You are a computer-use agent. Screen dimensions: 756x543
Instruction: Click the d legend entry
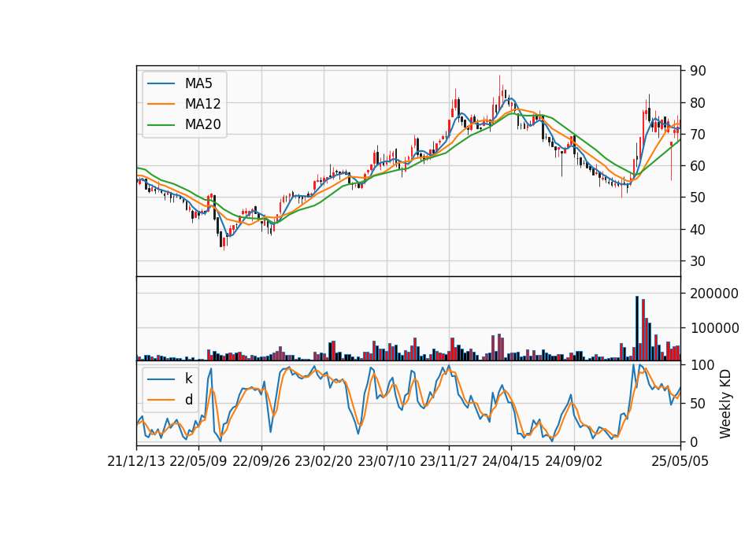click(x=188, y=400)
